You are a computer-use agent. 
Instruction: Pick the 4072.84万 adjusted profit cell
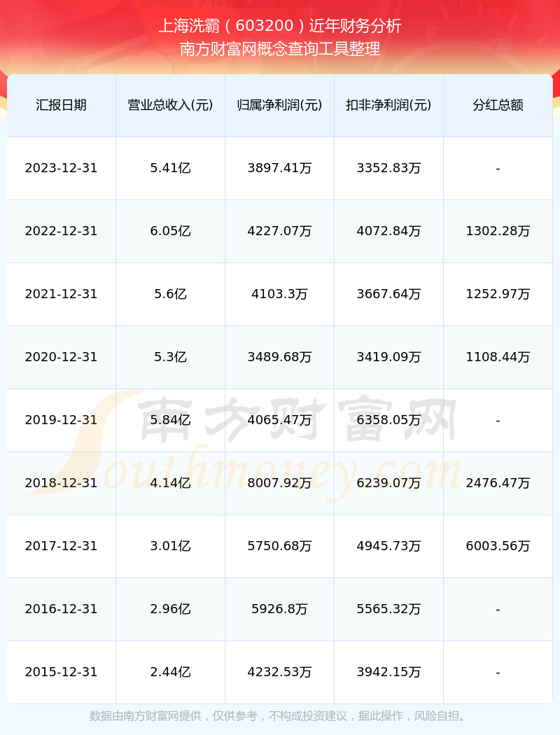tap(389, 231)
